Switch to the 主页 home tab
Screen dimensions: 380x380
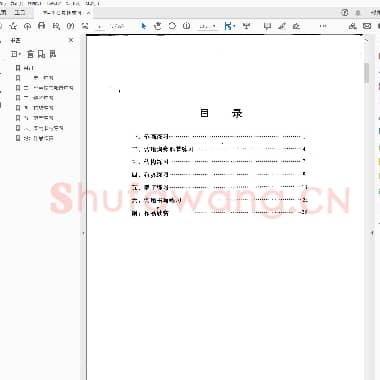click(x=3, y=13)
